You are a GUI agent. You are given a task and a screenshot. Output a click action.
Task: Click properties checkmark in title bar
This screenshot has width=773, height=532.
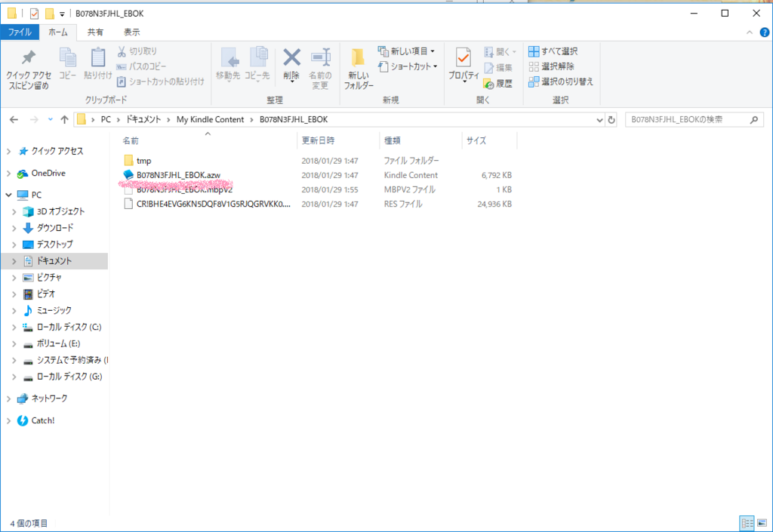[x=34, y=14]
